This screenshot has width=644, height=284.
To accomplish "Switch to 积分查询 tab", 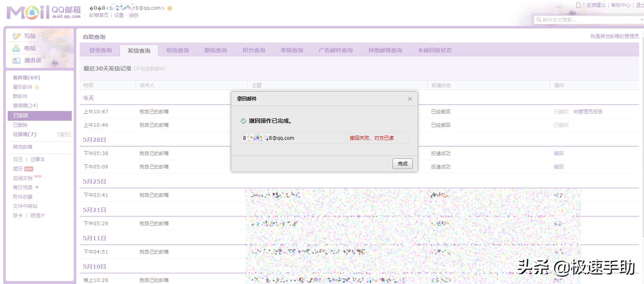I will click(254, 50).
